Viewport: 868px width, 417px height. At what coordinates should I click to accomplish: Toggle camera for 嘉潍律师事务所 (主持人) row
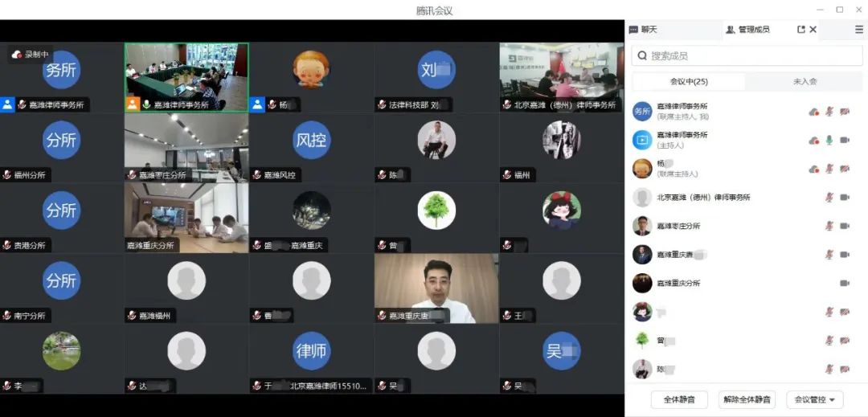844,141
